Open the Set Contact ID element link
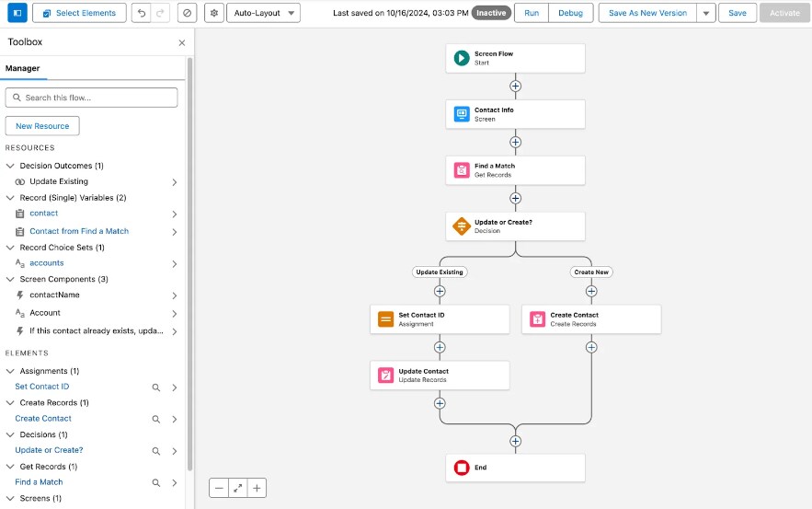The height and width of the screenshot is (509, 812). pyautogui.click(x=42, y=387)
